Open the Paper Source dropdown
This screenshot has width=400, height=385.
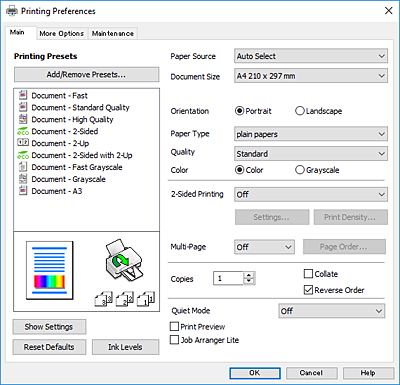tap(311, 56)
